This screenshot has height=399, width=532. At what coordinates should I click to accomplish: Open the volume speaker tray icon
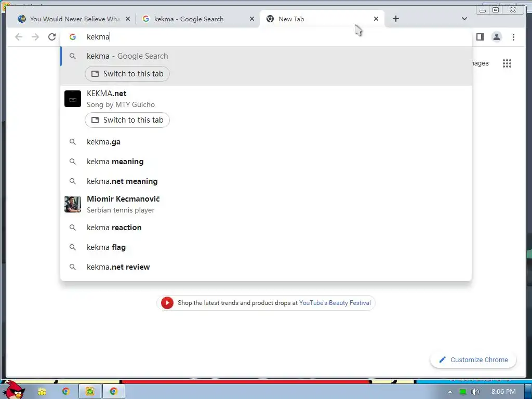point(475,392)
